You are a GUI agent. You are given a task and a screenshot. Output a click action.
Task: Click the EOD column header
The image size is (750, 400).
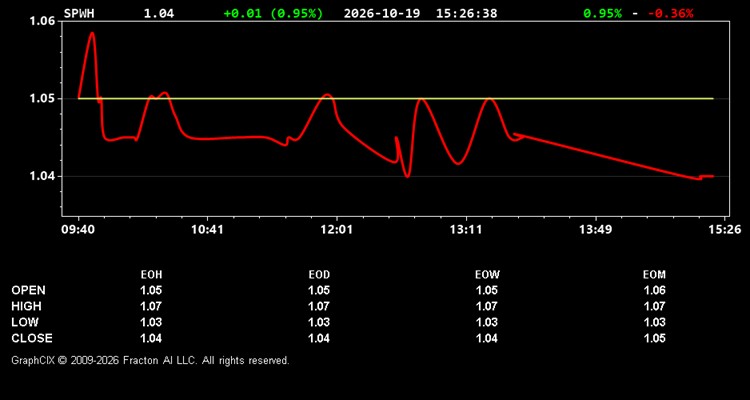click(319, 275)
